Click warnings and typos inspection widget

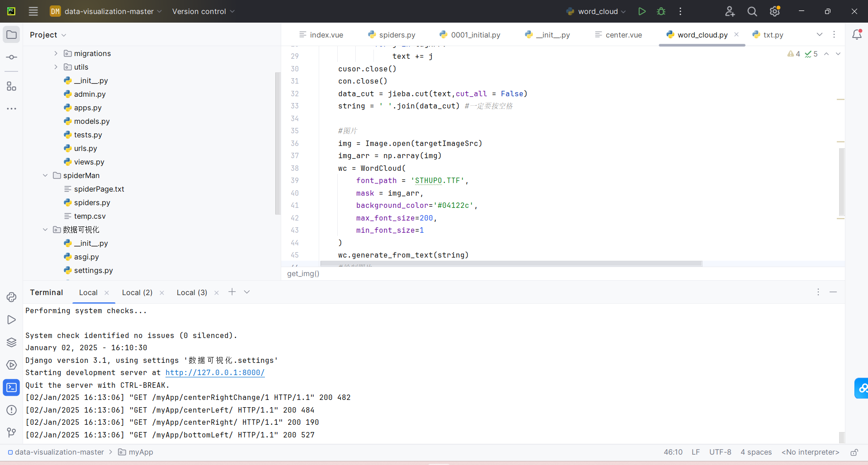(x=802, y=54)
